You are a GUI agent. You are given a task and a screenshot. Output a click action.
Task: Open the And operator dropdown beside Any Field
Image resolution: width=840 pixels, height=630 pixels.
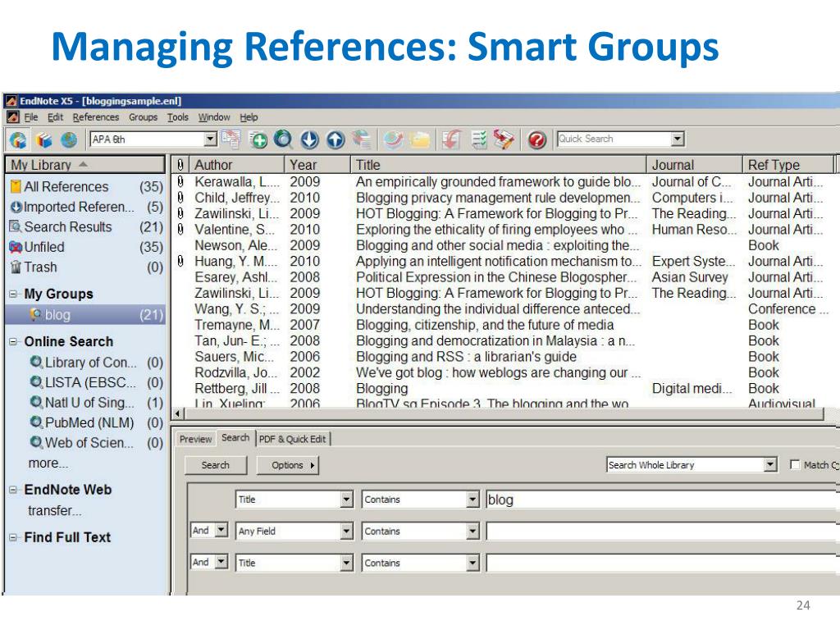point(221,531)
